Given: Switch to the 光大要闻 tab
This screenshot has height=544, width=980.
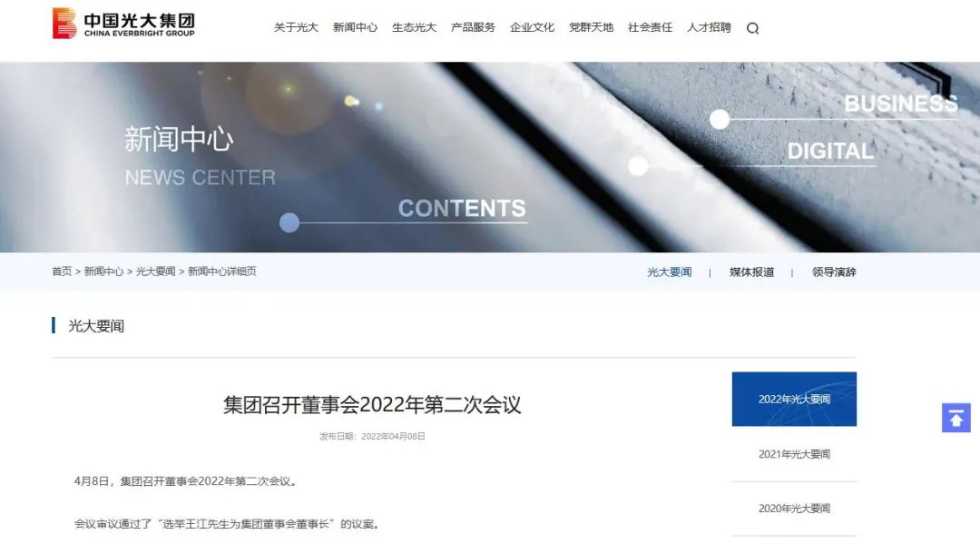Looking at the screenshot, I should pos(670,272).
